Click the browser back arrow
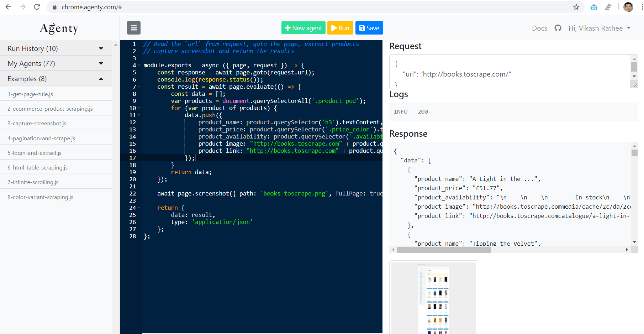Screen dimensions: 644x334 click(x=9, y=7)
